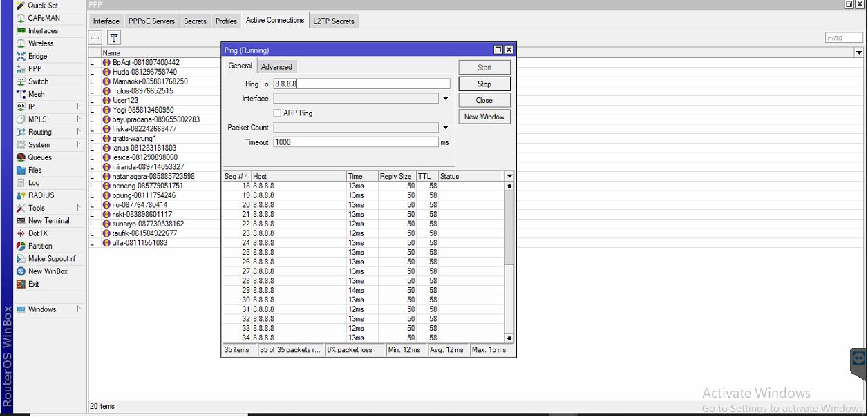Viewport: 868px width, 417px height.
Task: Click the ping results scroll-down arrow
Action: [509, 338]
